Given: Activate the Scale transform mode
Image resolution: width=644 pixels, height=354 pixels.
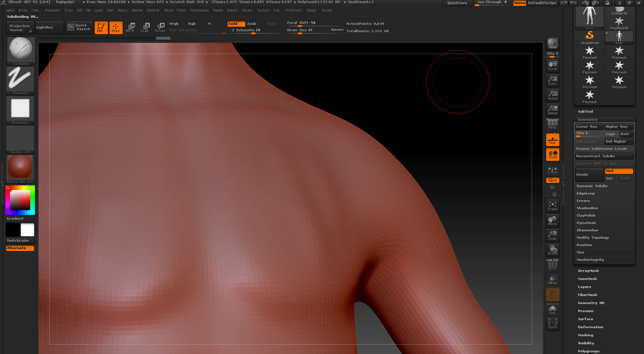Looking at the screenshot, I should (x=145, y=27).
